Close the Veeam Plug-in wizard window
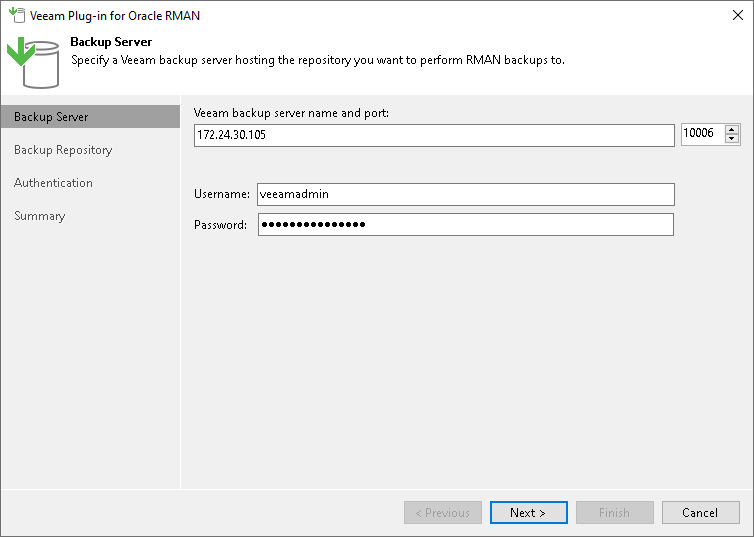The image size is (754, 537). (738, 15)
